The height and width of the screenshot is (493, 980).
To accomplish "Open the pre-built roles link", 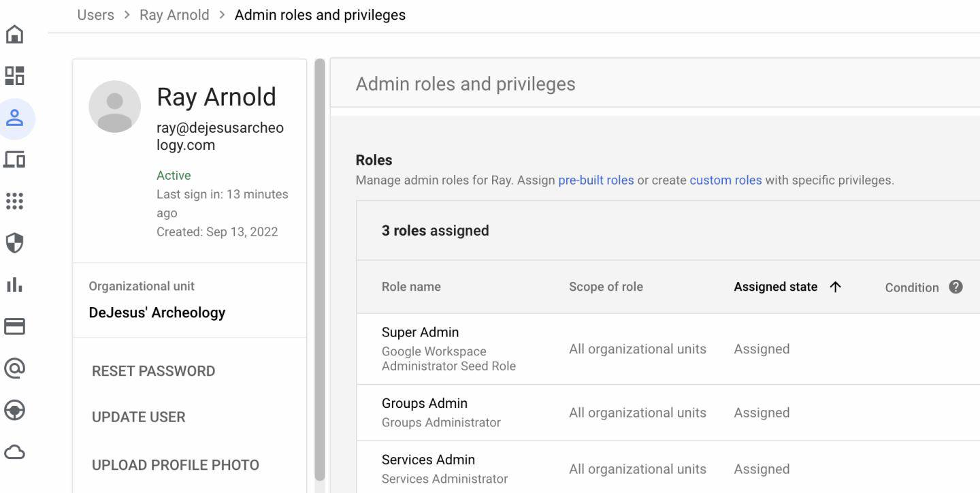I will (595, 180).
